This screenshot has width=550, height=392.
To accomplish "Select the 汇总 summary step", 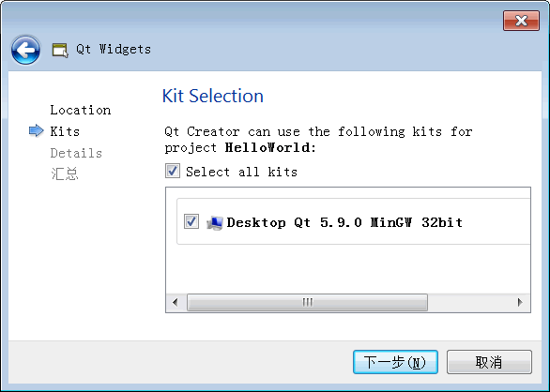I will coord(65,173).
